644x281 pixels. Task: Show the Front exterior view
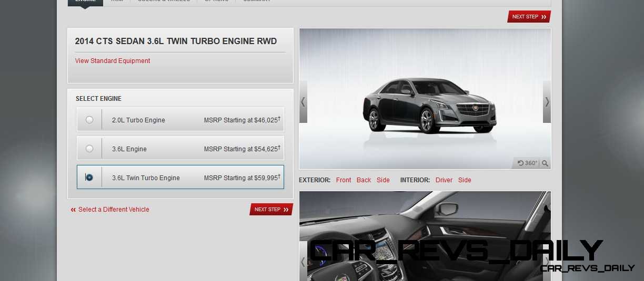pyautogui.click(x=344, y=180)
